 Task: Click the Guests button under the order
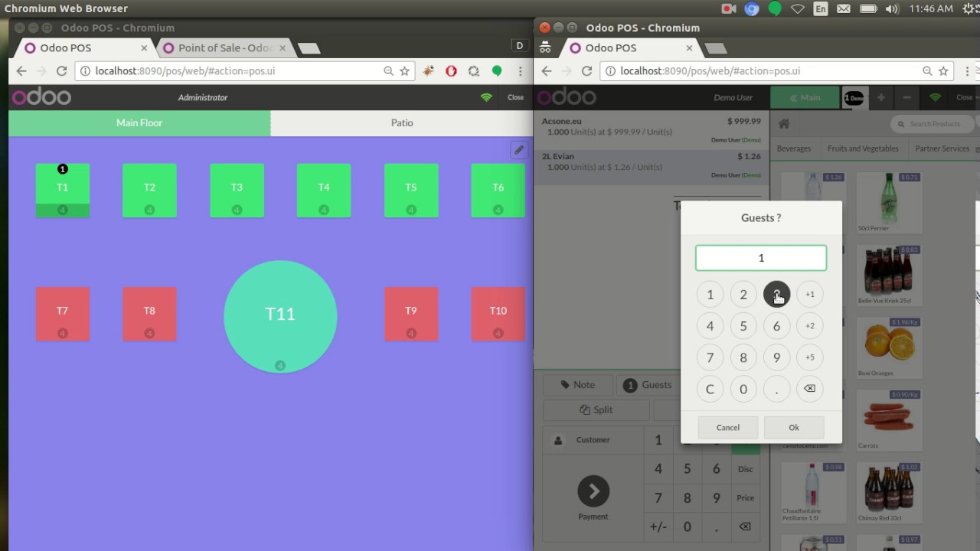[648, 385]
